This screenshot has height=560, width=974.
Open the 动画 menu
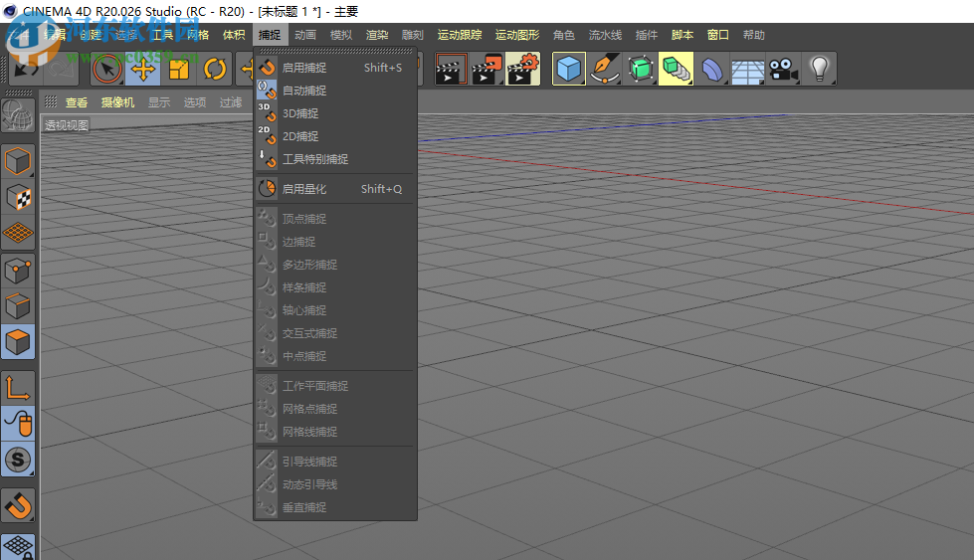[305, 35]
